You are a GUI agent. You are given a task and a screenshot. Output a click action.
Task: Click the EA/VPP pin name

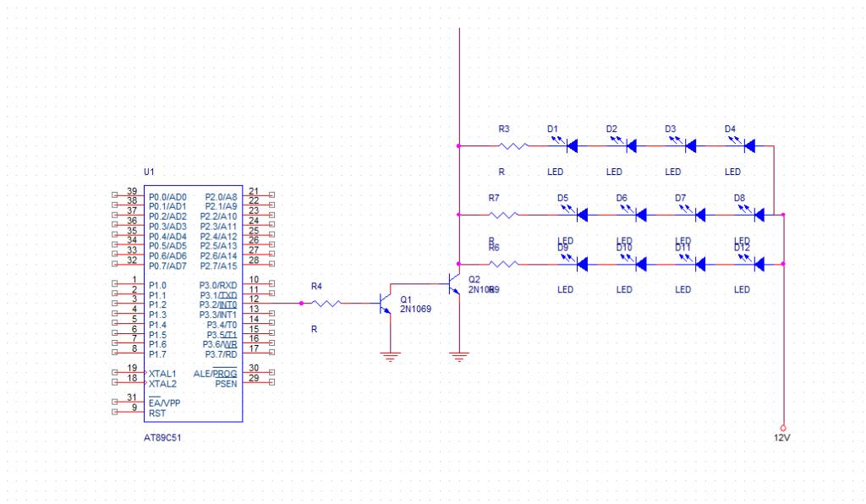(x=165, y=403)
